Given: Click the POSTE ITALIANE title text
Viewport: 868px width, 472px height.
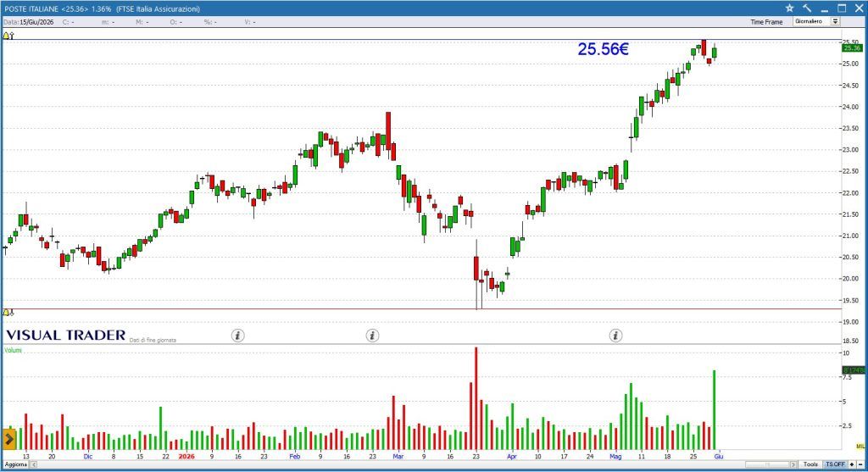Looking at the screenshot, I should [x=31, y=8].
